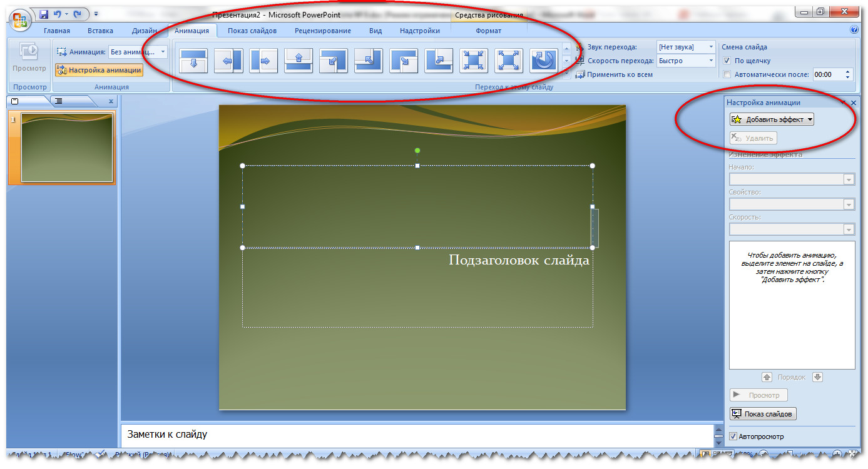Click the undo arrow in the title bar
This screenshot has width=868, height=469.
click(x=58, y=14)
